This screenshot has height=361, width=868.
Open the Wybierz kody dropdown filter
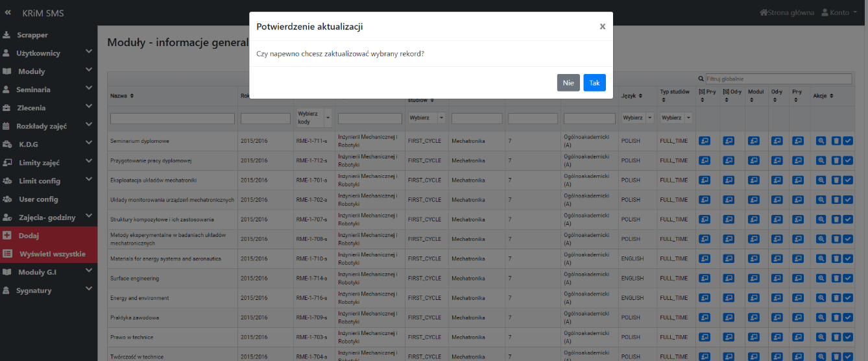[x=314, y=118]
